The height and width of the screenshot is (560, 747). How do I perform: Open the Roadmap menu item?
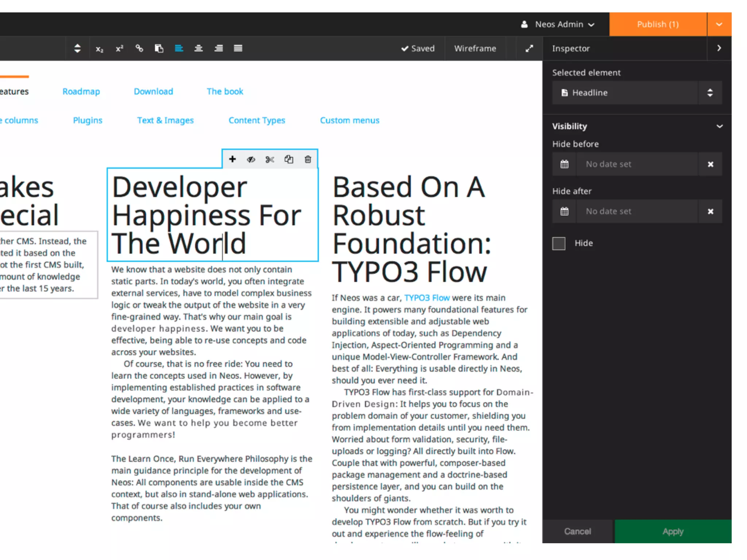click(x=81, y=92)
